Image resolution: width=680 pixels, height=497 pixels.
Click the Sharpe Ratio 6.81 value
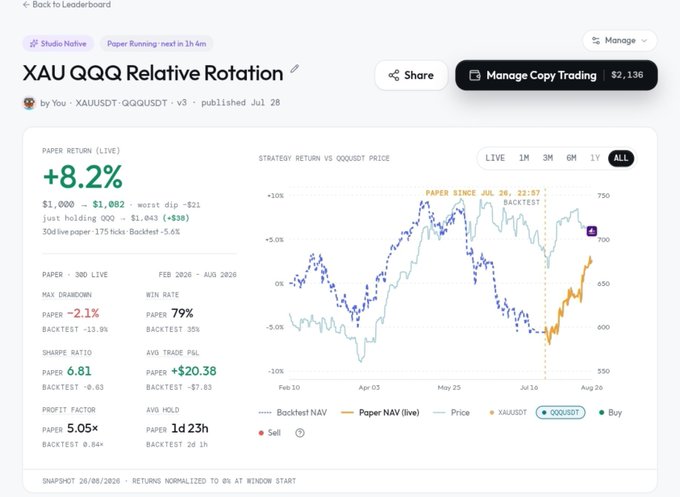coord(79,371)
